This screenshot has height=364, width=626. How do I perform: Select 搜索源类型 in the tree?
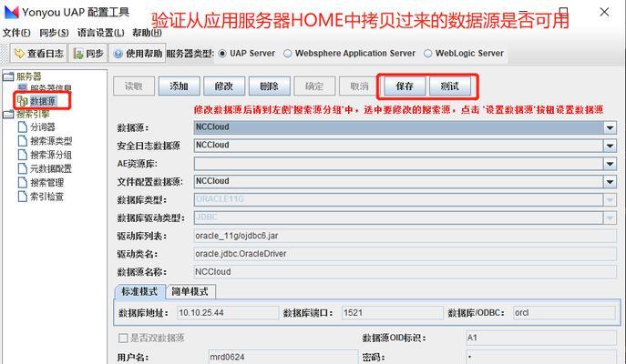[x=51, y=141]
